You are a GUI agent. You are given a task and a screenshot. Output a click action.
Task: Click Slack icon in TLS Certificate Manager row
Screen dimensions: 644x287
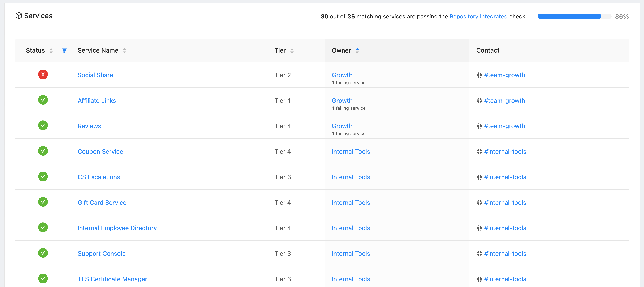pyautogui.click(x=479, y=279)
